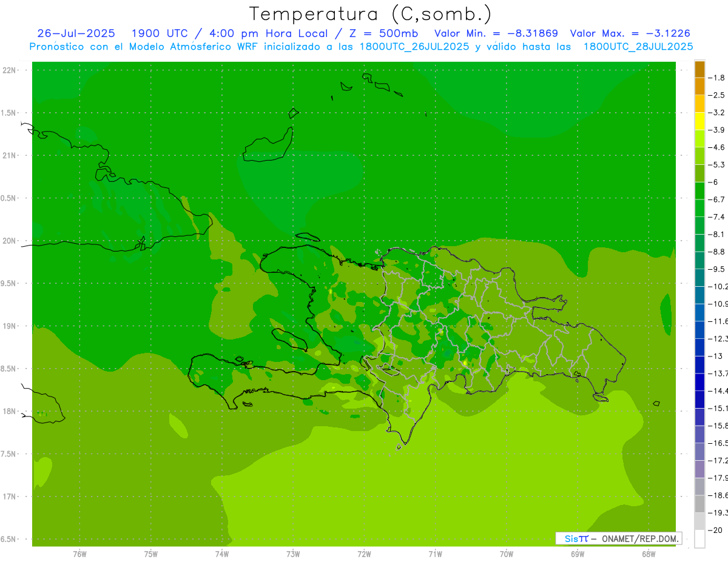Click the '22N' latitude axis label
This screenshot has height=562, width=728.
pyautogui.click(x=9, y=70)
